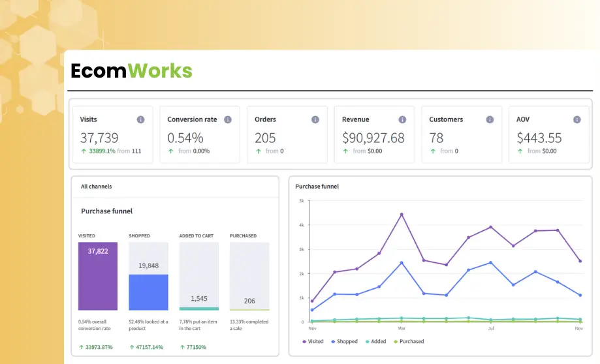This screenshot has height=364, width=600.
Task: Click the Orders value 205
Action: point(265,138)
